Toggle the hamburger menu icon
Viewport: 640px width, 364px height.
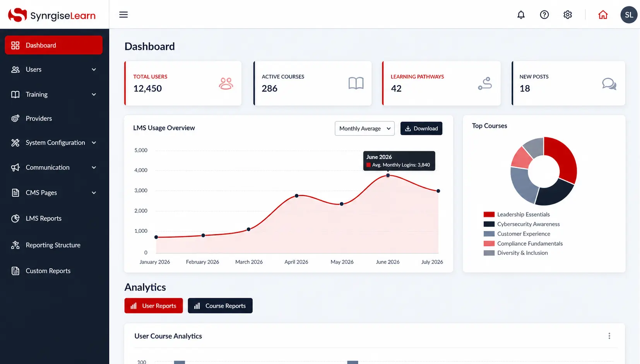123,15
